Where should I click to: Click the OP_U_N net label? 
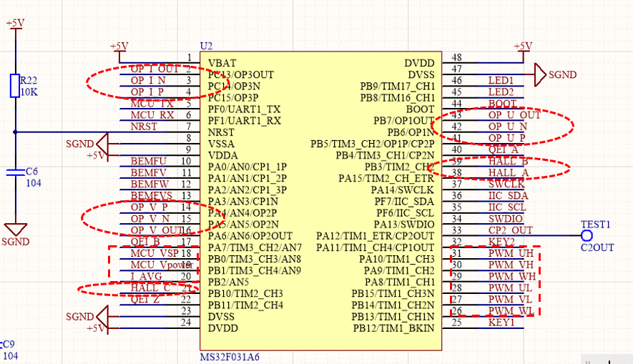(x=508, y=127)
